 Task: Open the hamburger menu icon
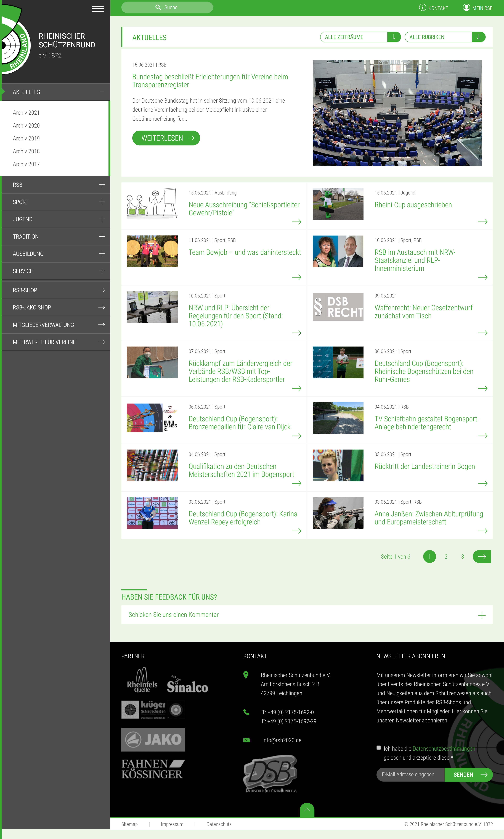pyautogui.click(x=98, y=9)
